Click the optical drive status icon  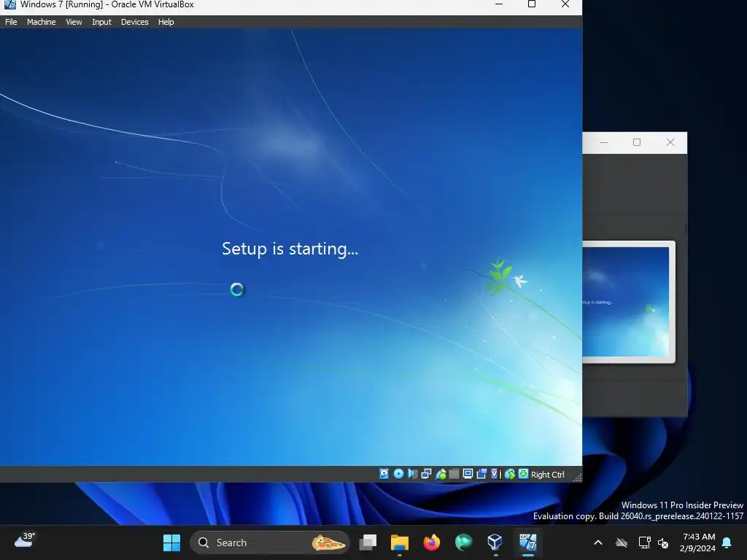click(398, 474)
